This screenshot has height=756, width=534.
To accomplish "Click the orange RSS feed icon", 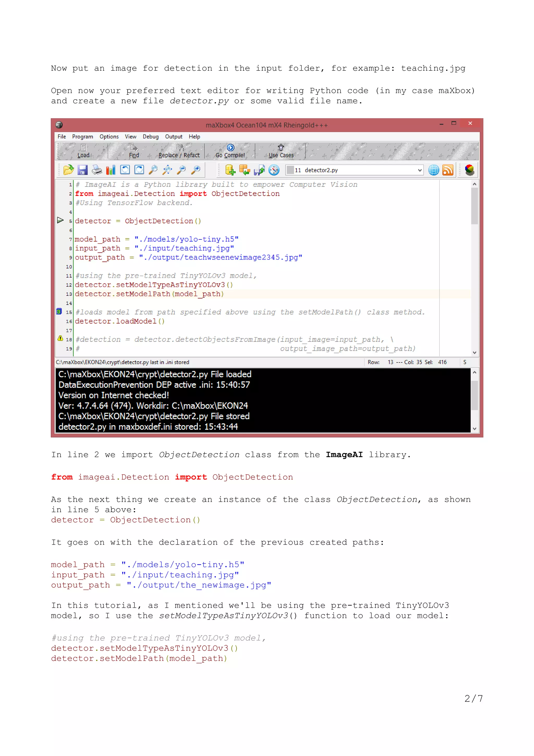I will tap(448, 170).
